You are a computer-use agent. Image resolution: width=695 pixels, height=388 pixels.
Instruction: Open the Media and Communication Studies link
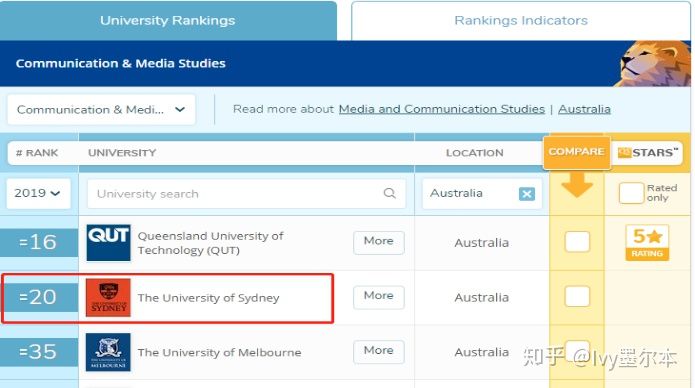(x=441, y=109)
